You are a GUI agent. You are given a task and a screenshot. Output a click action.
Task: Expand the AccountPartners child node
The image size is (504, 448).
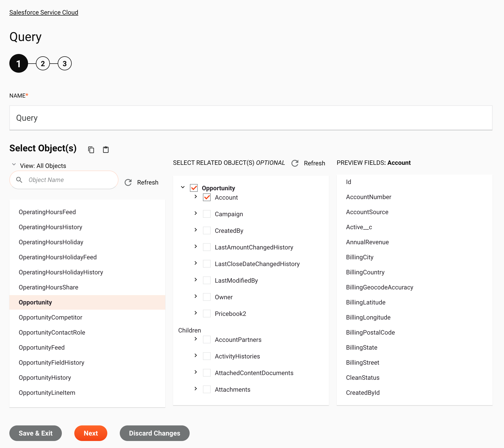[x=196, y=339]
